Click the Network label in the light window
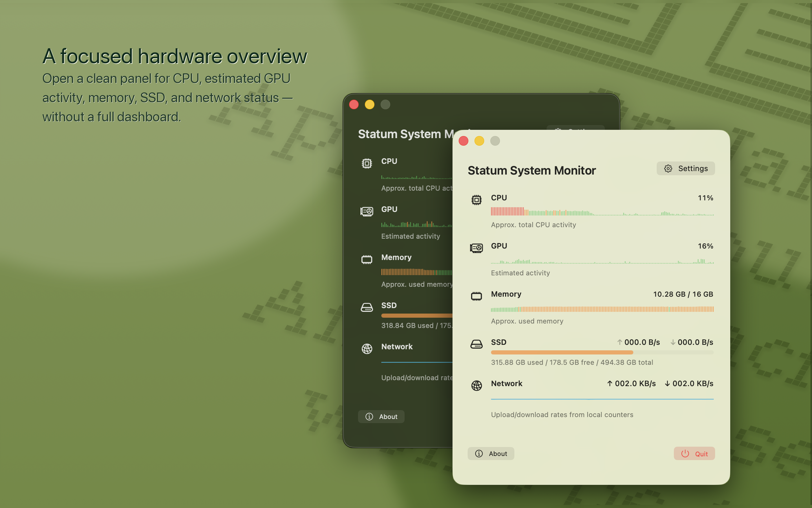This screenshot has height=508, width=812. tap(506, 383)
